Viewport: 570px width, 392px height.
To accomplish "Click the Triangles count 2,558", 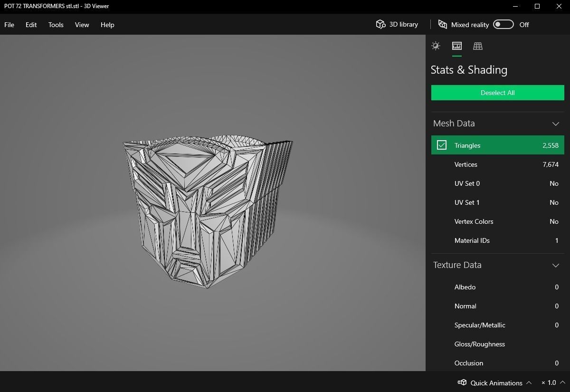I will pyautogui.click(x=551, y=145).
